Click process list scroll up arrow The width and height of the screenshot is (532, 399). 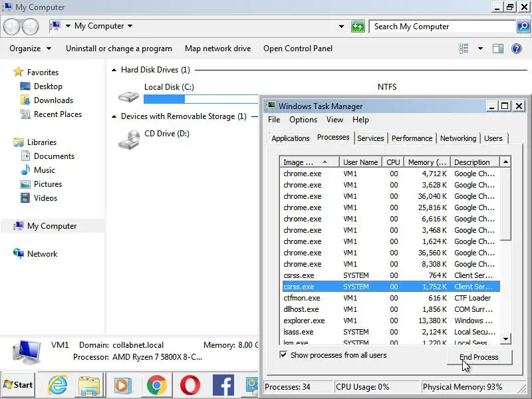505,162
